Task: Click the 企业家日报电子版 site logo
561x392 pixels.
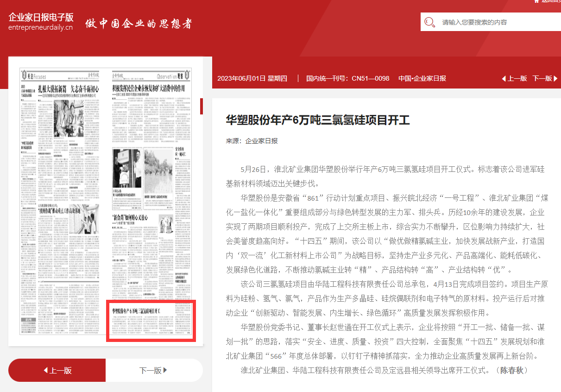Action: click(41, 17)
